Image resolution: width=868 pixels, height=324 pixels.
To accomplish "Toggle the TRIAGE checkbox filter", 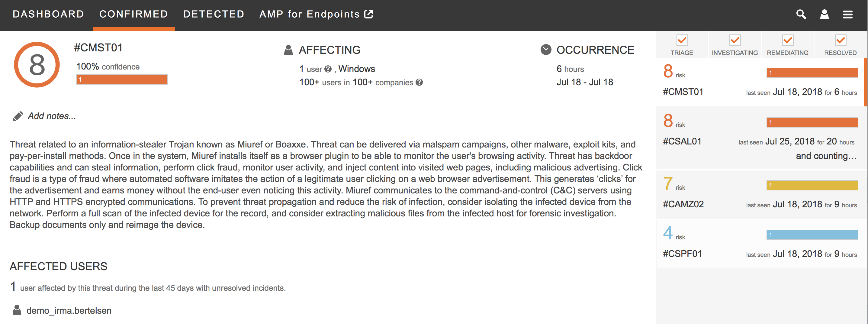I will [x=682, y=40].
